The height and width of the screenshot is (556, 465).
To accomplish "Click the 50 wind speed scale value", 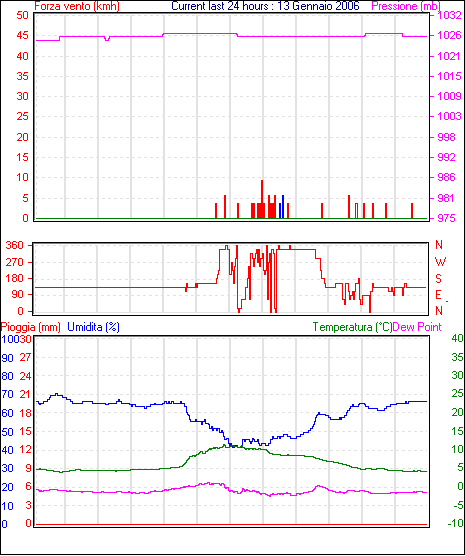I will [22, 15].
